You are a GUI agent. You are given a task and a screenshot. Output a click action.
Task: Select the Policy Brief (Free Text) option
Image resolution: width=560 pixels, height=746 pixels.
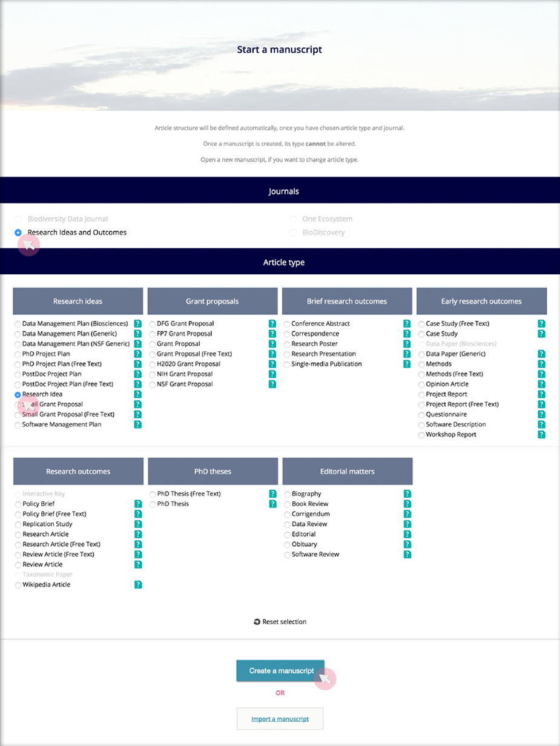click(18, 514)
